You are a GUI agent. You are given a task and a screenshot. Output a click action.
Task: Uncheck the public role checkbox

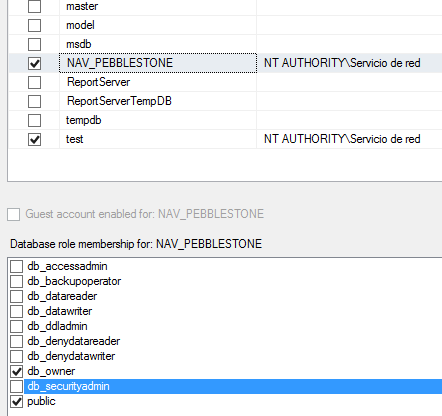coord(16,401)
